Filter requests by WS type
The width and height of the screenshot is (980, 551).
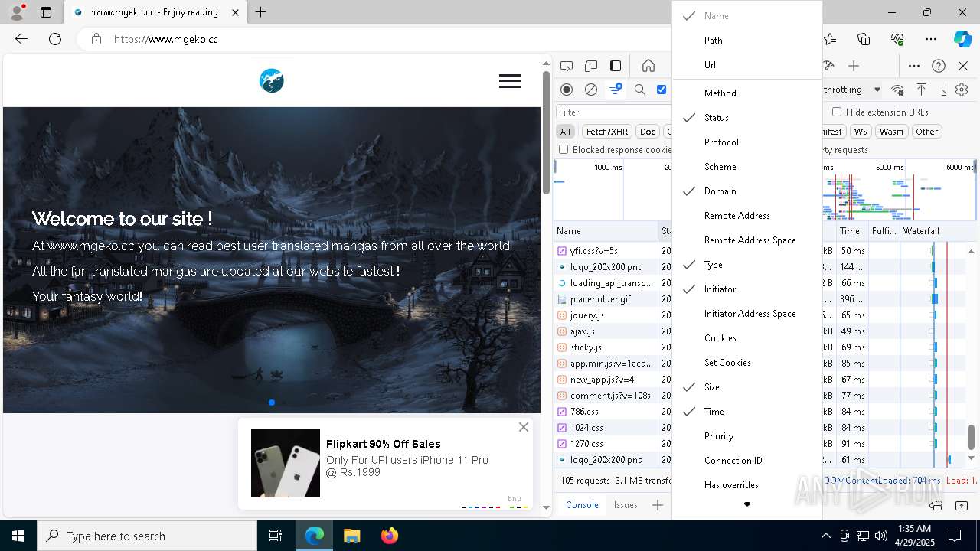[861, 132]
